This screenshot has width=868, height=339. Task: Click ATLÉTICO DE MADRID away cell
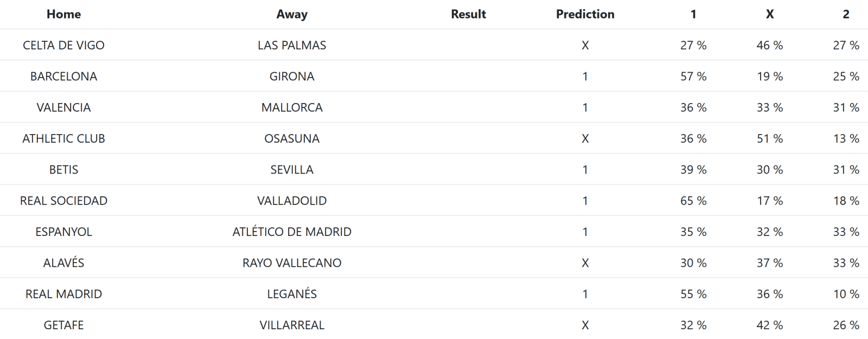[292, 232]
